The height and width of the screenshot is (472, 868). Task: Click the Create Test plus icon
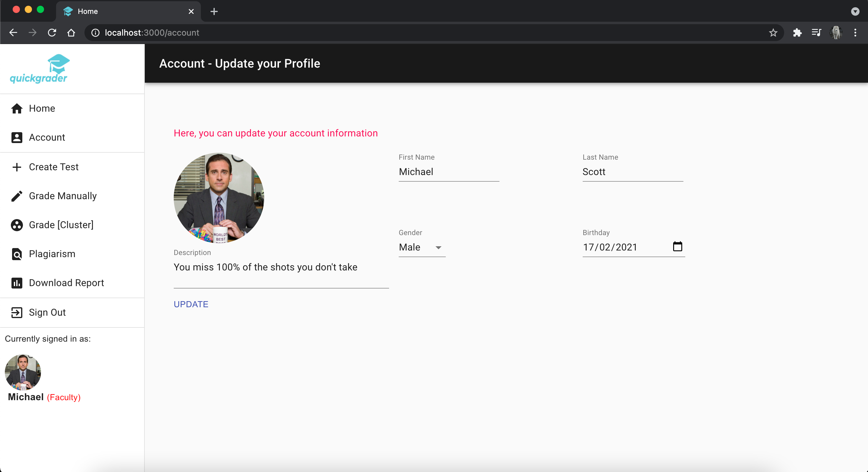tap(17, 167)
